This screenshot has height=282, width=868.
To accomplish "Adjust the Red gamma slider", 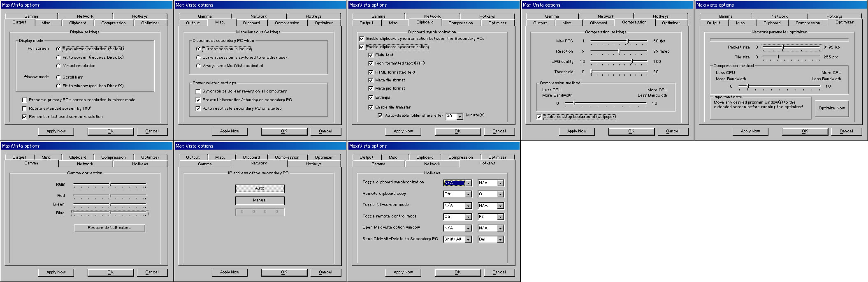I will click(110, 196).
